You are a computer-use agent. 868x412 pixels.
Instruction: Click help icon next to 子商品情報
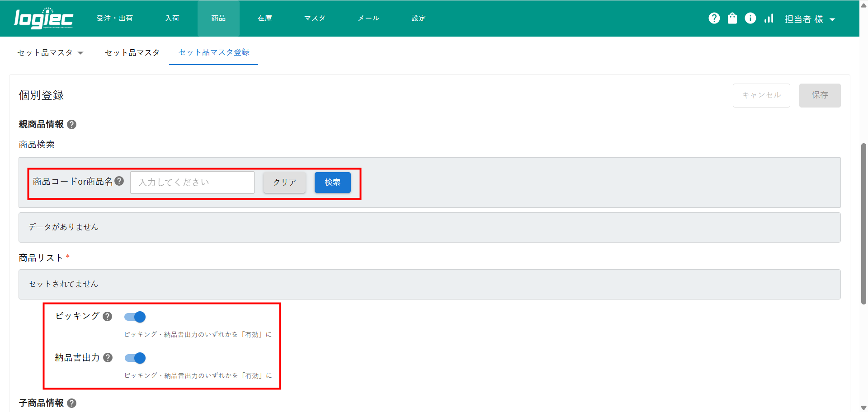pos(71,403)
